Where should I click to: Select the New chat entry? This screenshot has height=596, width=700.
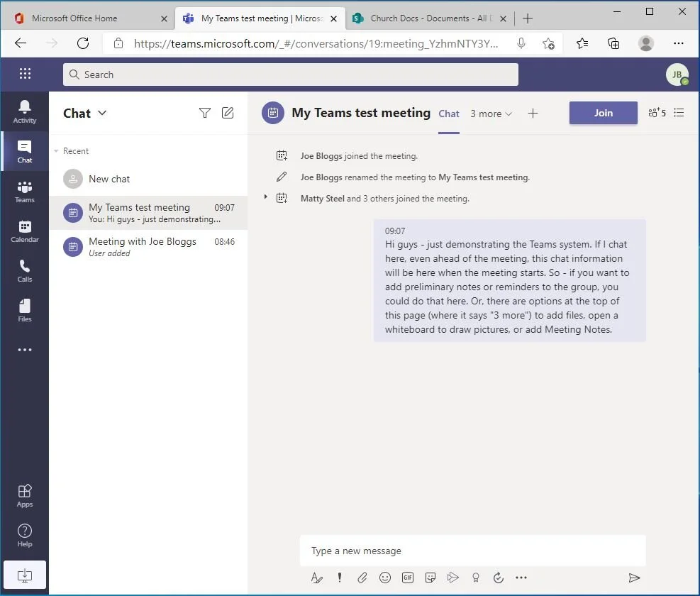[148, 180]
